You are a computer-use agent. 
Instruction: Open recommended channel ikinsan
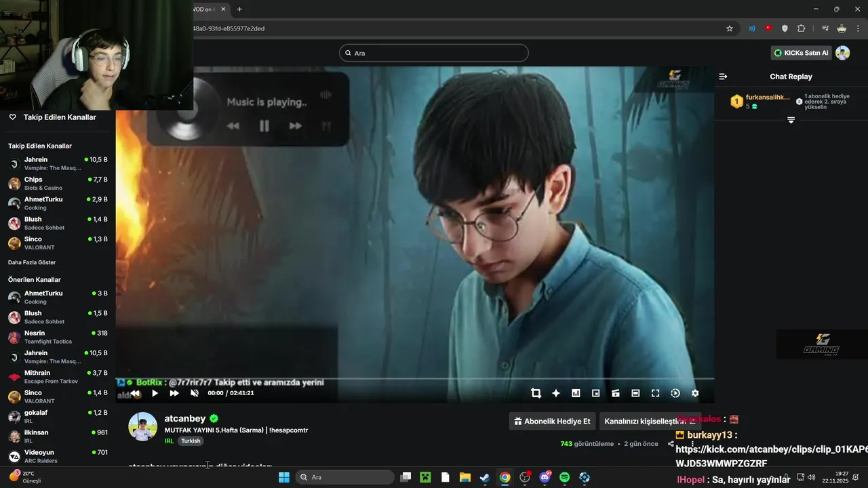tap(58, 436)
